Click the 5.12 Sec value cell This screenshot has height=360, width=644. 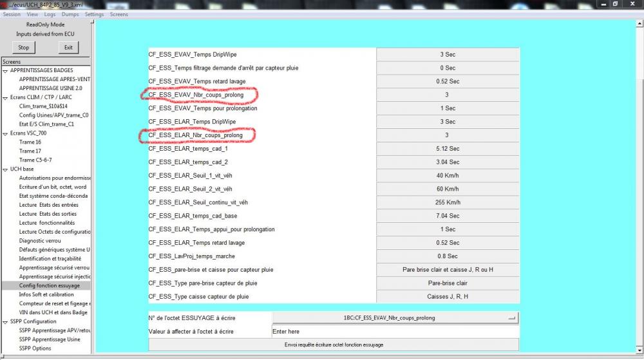[448, 149]
